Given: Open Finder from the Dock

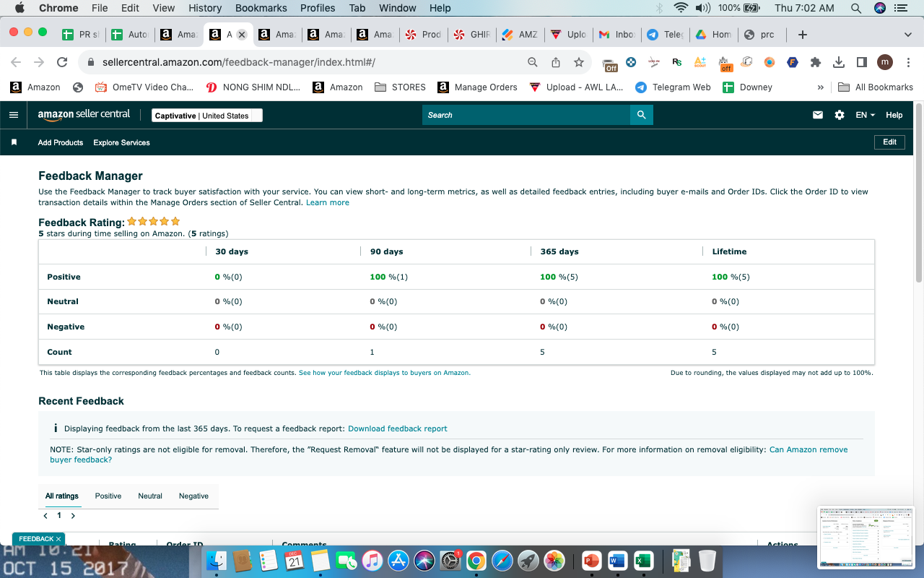Looking at the screenshot, I should tap(217, 561).
